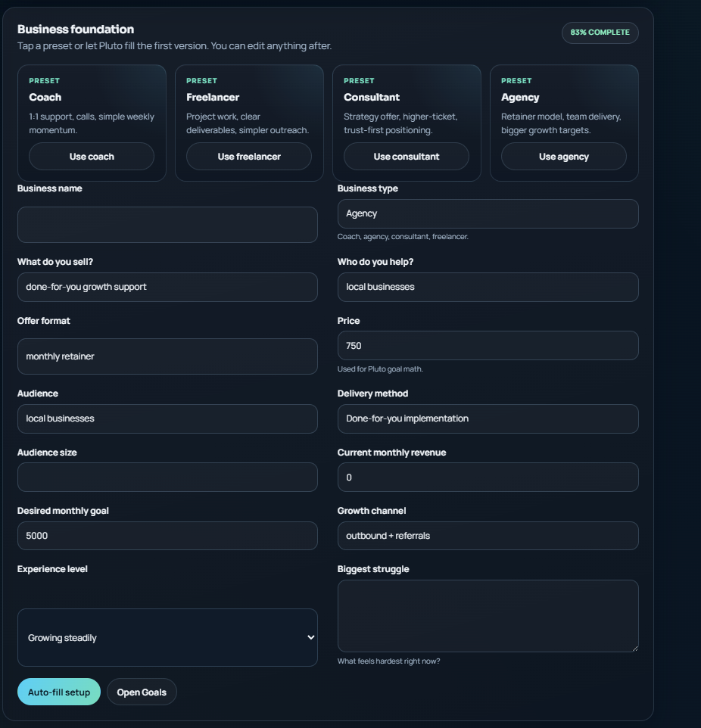Select the Desired monthly goal field showing 5000
The image size is (701, 728).
tap(167, 535)
